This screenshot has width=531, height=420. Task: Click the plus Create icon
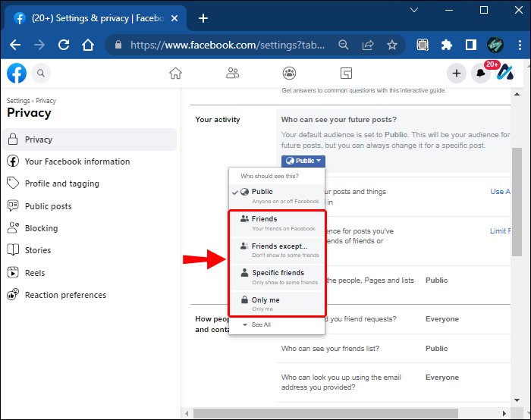(456, 74)
